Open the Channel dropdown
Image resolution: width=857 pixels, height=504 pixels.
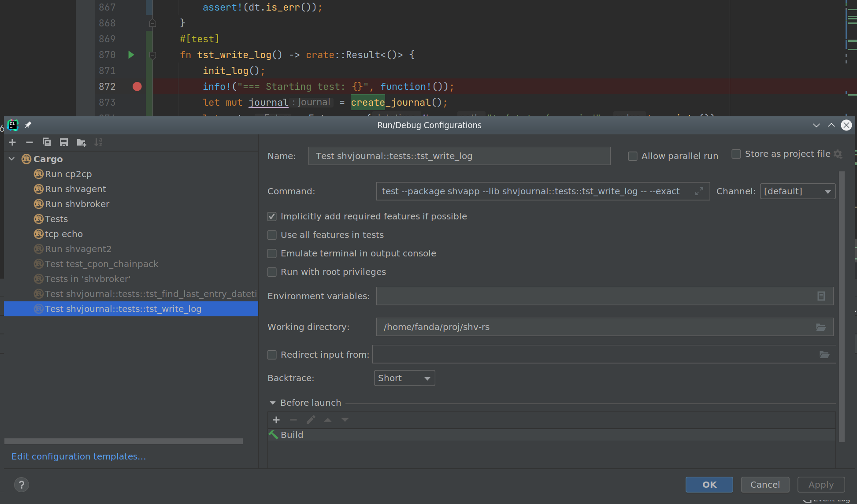pos(798,191)
